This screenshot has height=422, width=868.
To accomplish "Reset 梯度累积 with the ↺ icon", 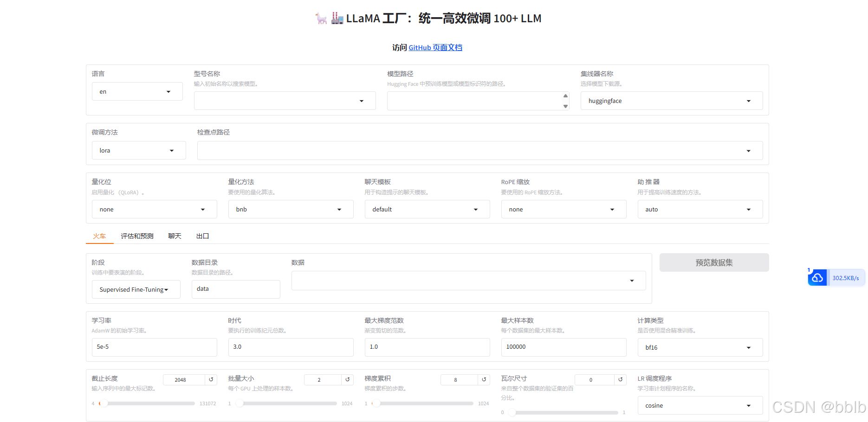I will click(x=484, y=379).
